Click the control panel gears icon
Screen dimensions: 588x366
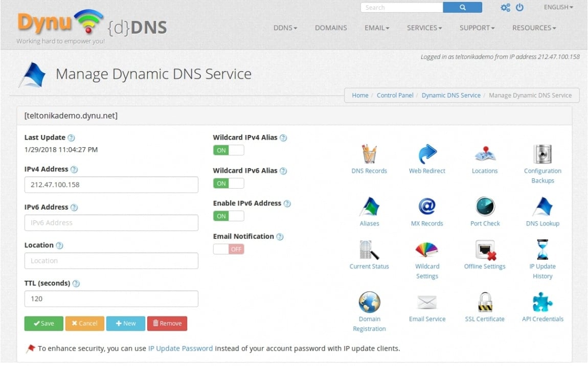click(x=506, y=8)
